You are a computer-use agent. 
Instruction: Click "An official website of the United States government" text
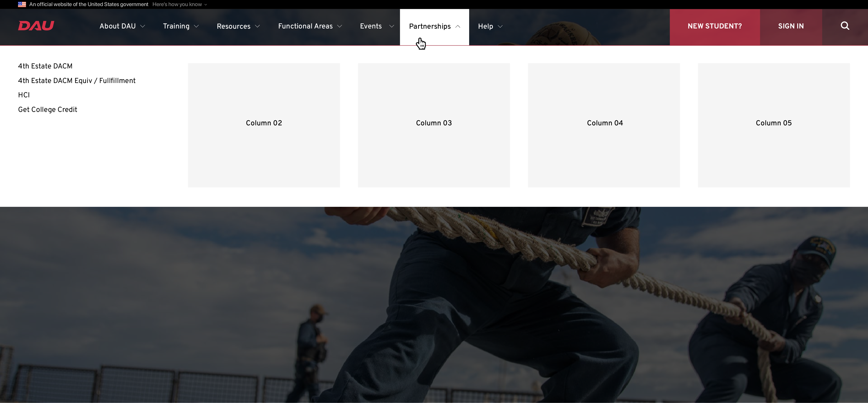(x=89, y=4)
